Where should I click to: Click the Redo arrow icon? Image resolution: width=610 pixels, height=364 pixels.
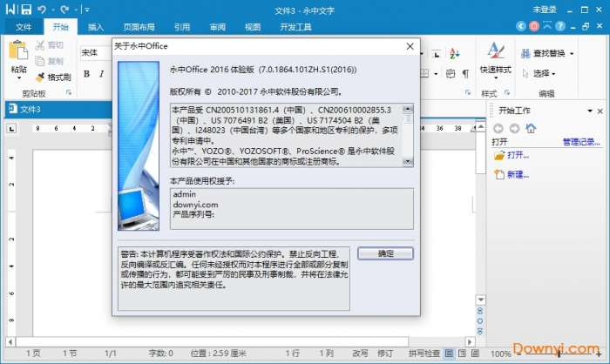64,10
